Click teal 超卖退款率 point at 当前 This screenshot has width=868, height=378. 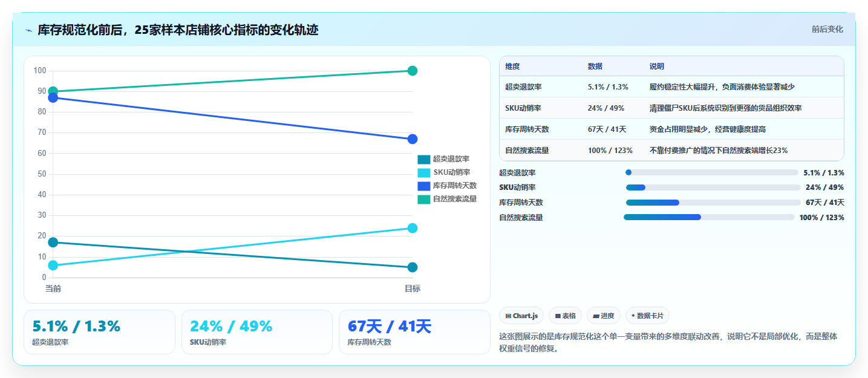tap(53, 243)
